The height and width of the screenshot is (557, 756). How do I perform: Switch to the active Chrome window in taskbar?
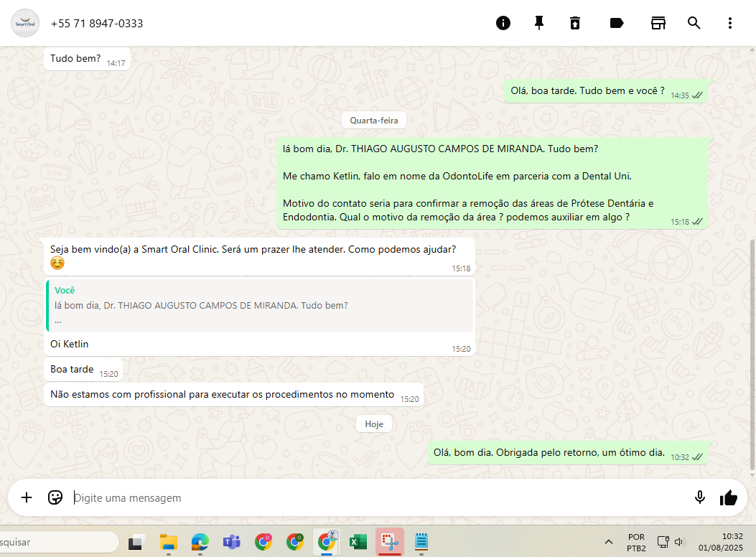327,542
